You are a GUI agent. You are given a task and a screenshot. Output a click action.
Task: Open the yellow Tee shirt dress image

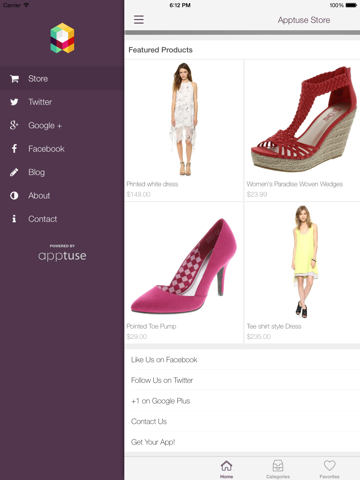click(305, 262)
